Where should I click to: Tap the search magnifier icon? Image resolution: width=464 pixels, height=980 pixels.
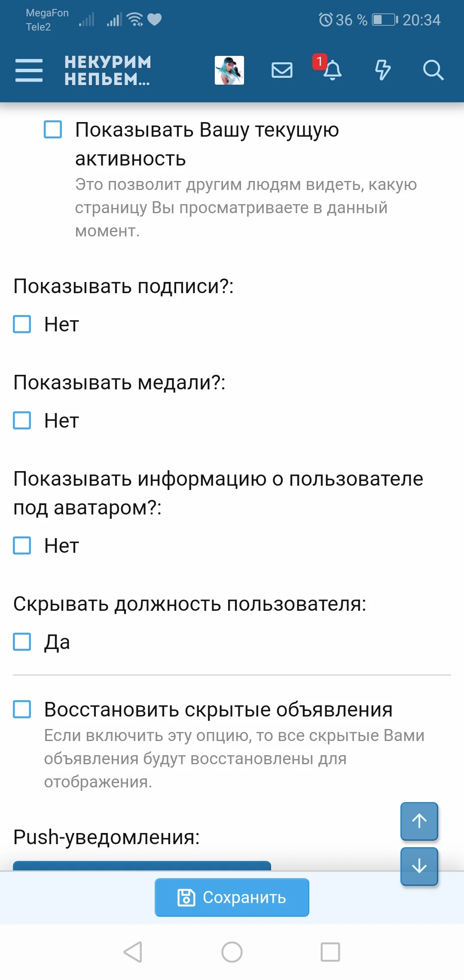tap(433, 70)
